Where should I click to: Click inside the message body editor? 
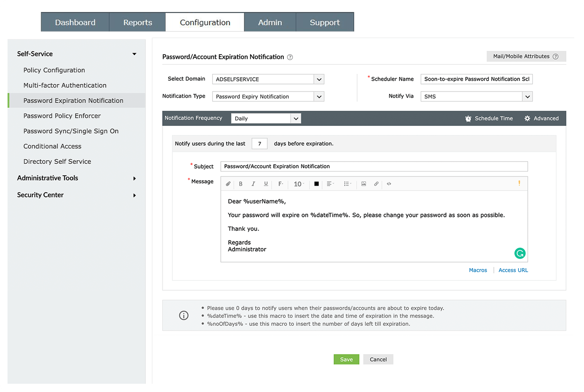(374, 226)
